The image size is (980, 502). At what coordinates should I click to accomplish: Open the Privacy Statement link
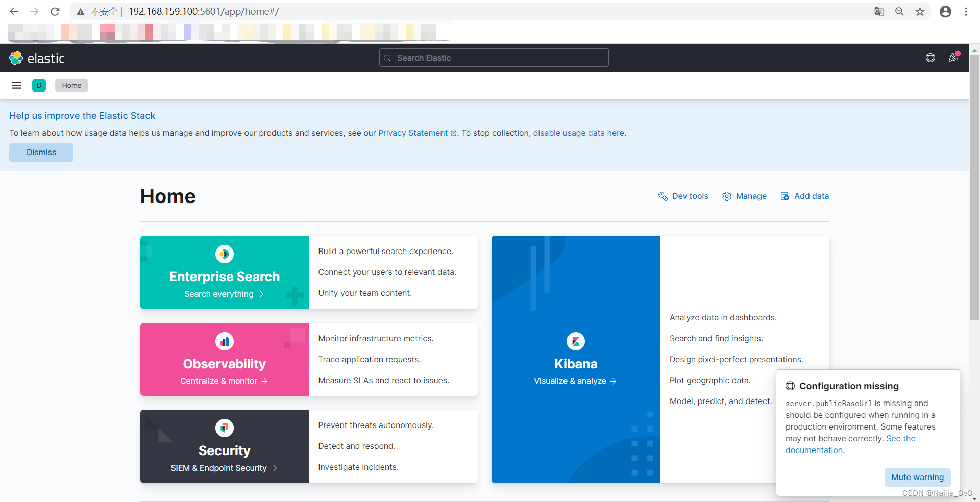[413, 133]
